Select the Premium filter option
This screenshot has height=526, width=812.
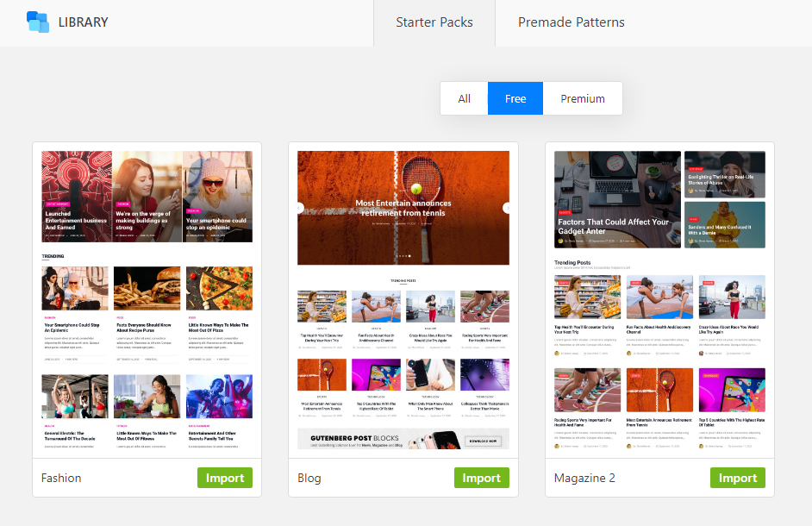583,98
